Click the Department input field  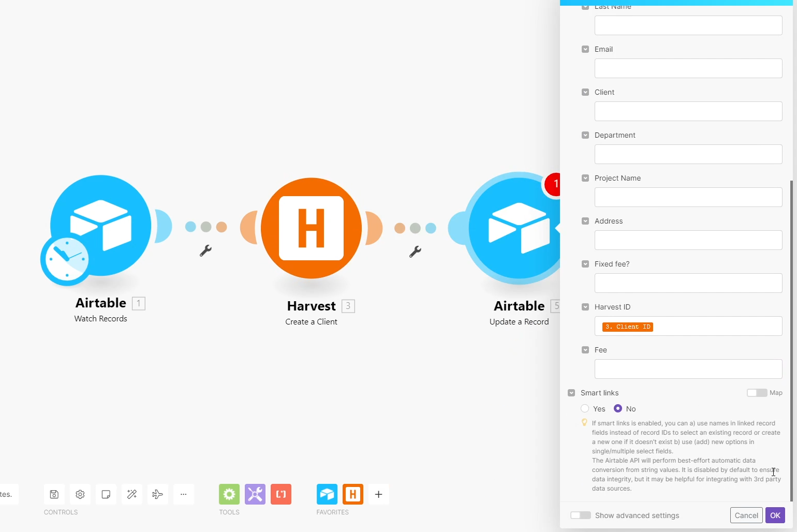(x=688, y=154)
